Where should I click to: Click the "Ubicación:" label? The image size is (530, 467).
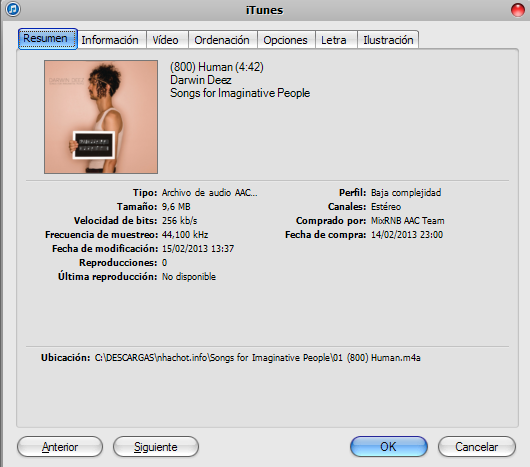tap(66, 358)
